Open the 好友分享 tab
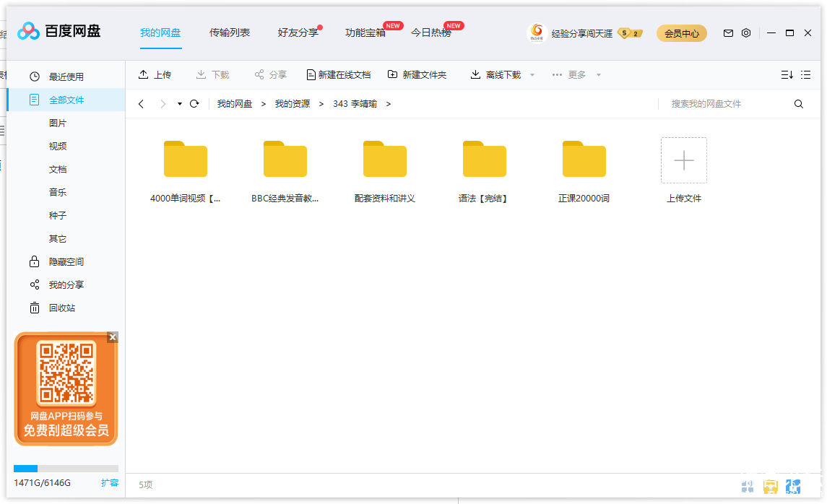The width and height of the screenshot is (827, 504). pyautogui.click(x=298, y=32)
